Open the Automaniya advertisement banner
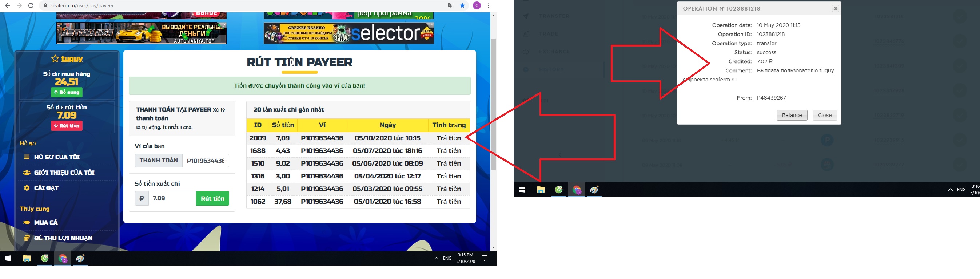The width and height of the screenshot is (980, 279). click(x=142, y=33)
